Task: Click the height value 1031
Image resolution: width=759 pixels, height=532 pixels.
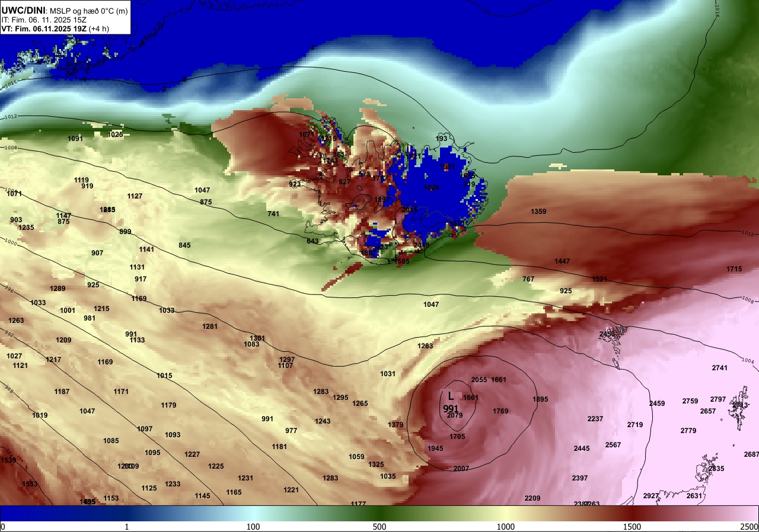Action: click(388, 374)
